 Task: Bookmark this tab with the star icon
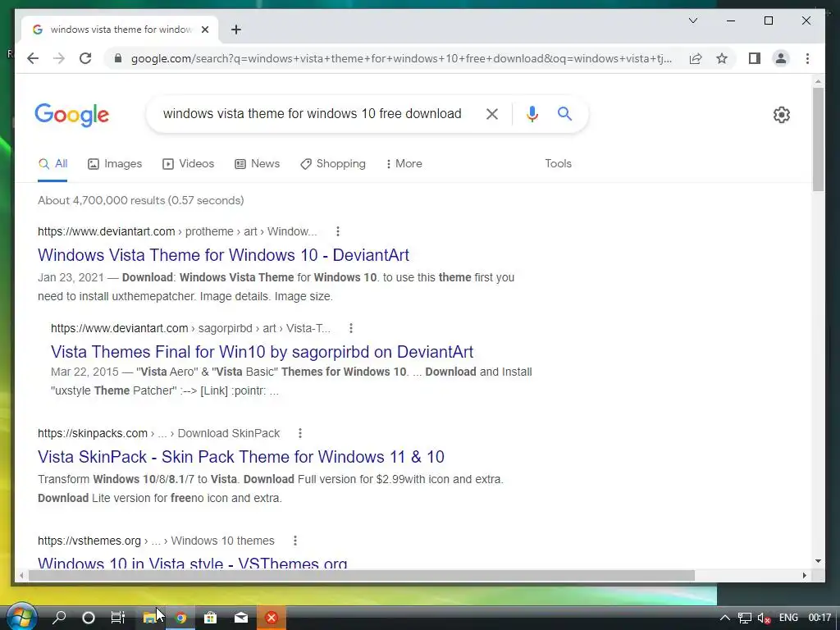(x=722, y=58)
